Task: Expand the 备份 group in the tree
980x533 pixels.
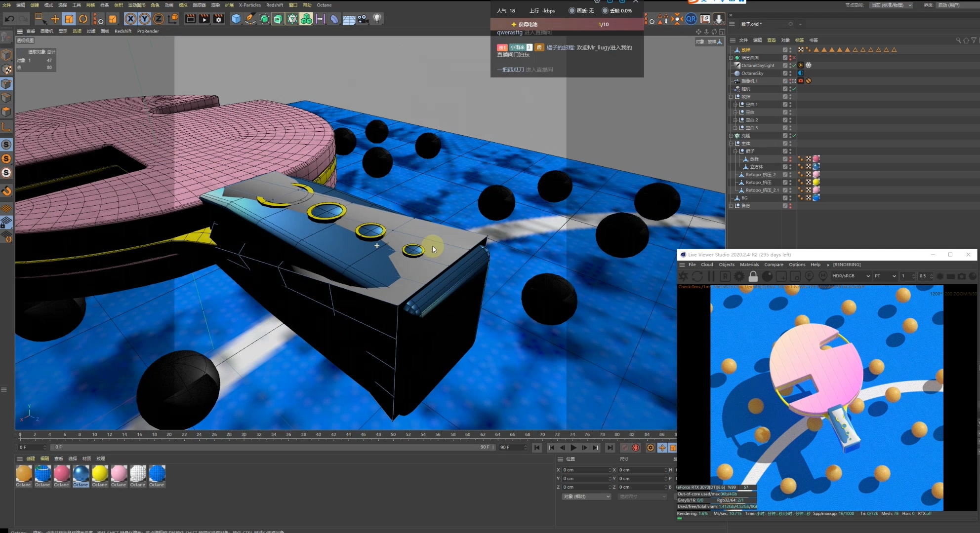Action: coord(731,206)
